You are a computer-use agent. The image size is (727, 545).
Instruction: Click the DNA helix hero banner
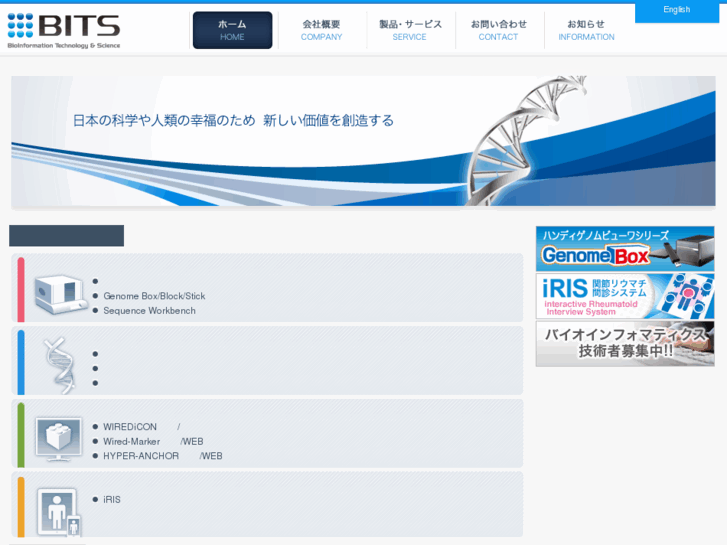[363, 141]
